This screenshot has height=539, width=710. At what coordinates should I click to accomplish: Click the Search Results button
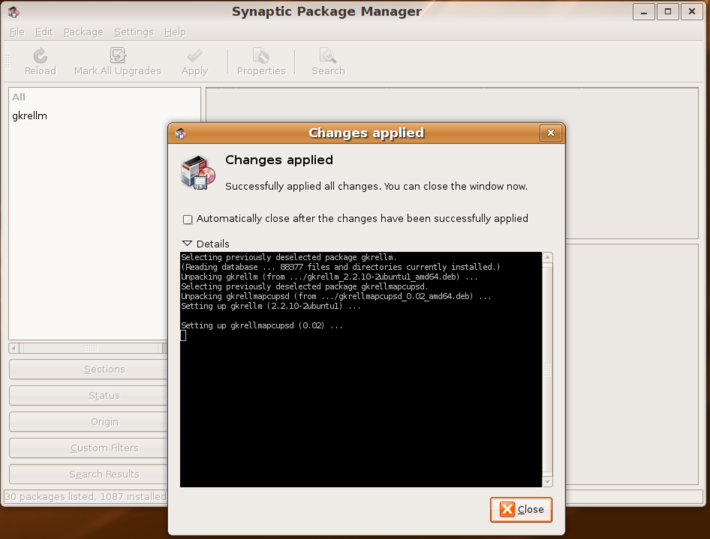click(x=88, y=474)
